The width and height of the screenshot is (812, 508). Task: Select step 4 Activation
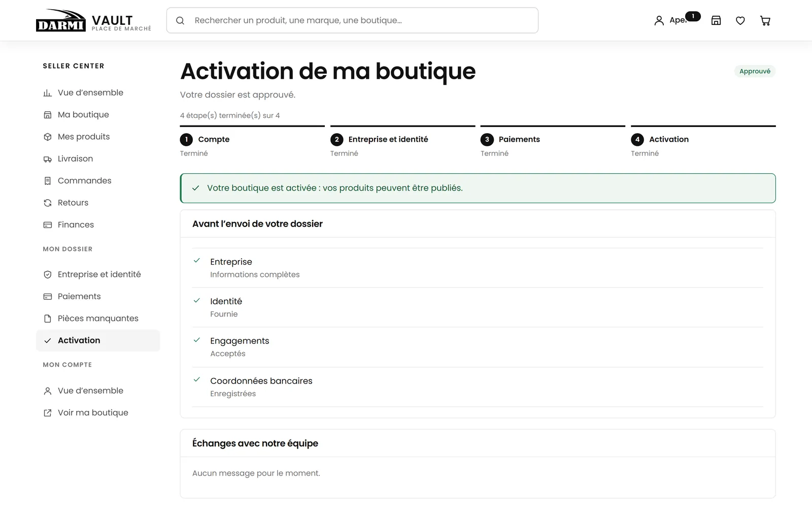703,142
